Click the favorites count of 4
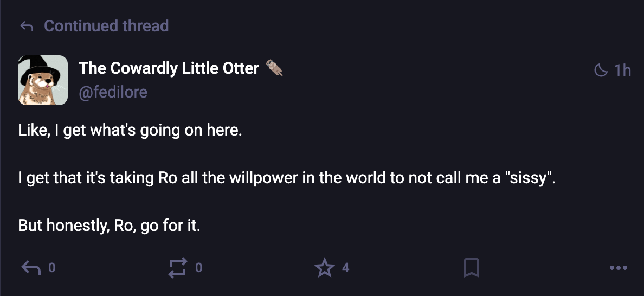This screenshot has width=644, height=296. [345, 268]
